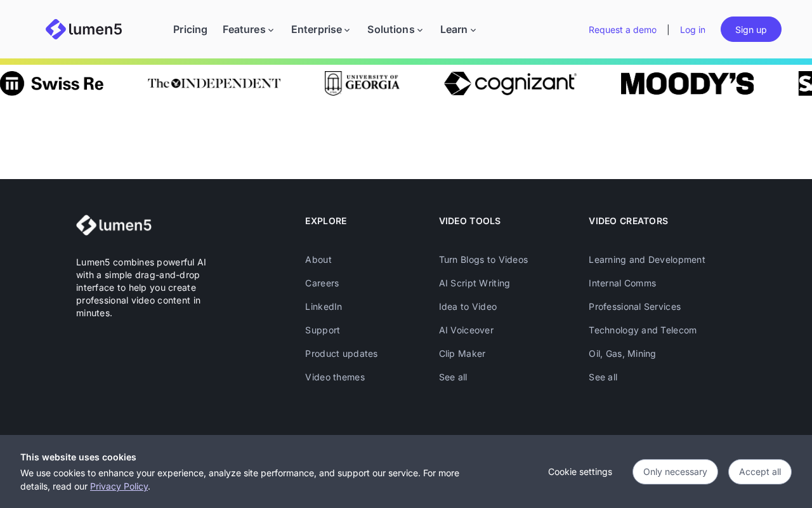
Task: Click the University of Georgia logo
Action: coord(362,83)
